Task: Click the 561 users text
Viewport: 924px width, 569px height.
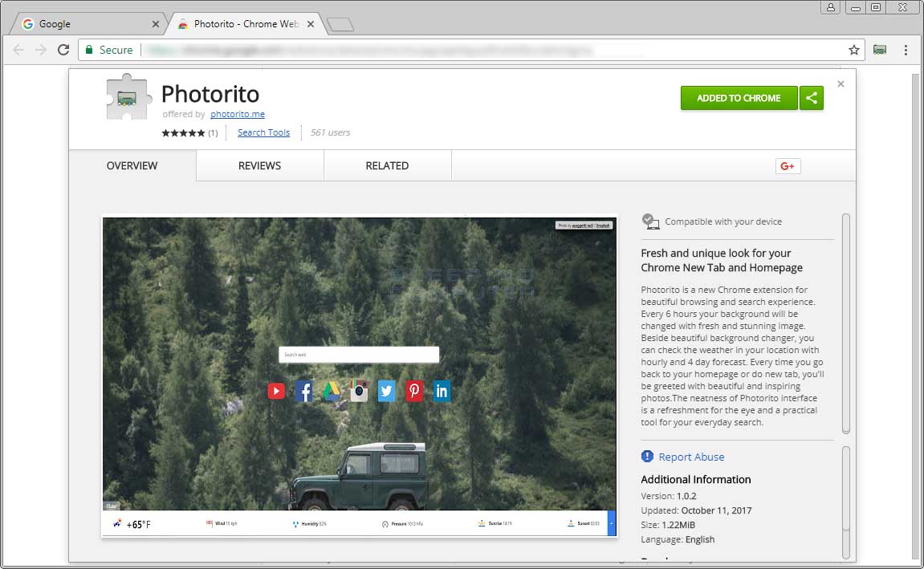Action: 330,132
